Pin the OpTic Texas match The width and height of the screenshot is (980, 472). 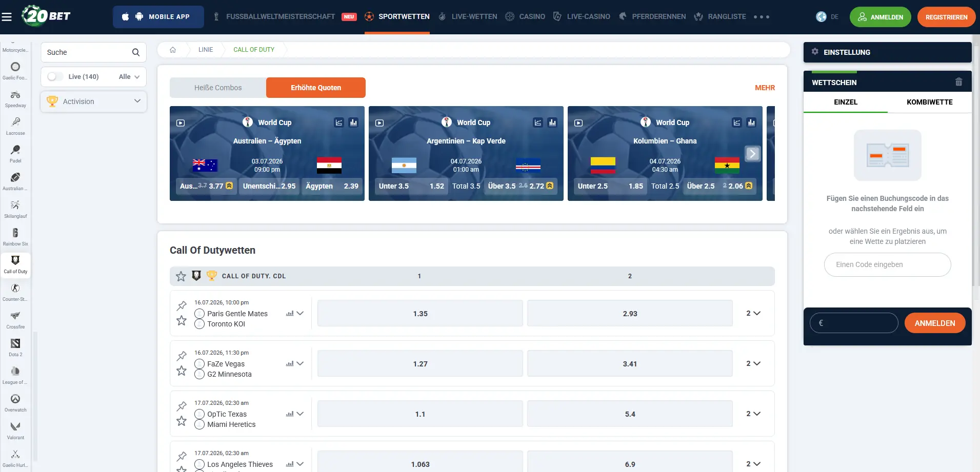182,406
